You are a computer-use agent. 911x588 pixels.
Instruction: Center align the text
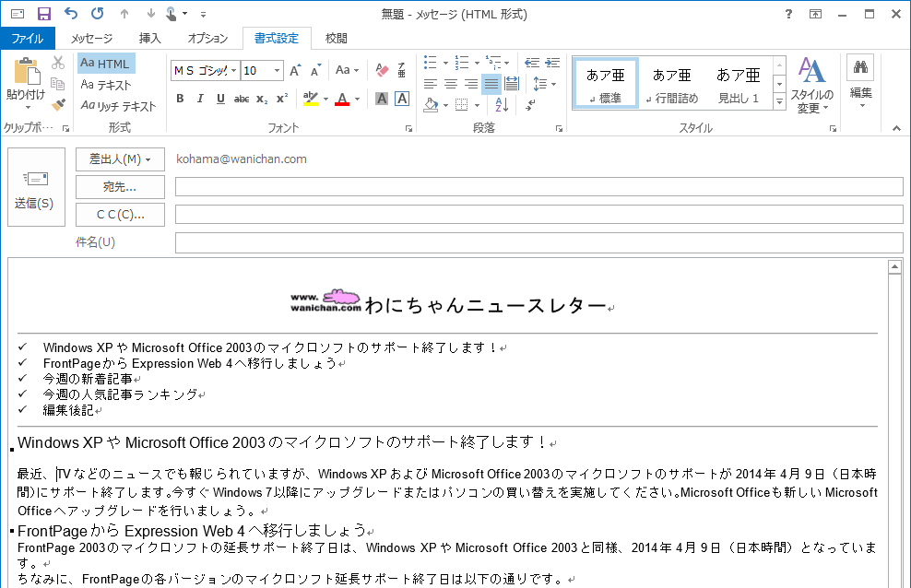[x=450, y=84]
